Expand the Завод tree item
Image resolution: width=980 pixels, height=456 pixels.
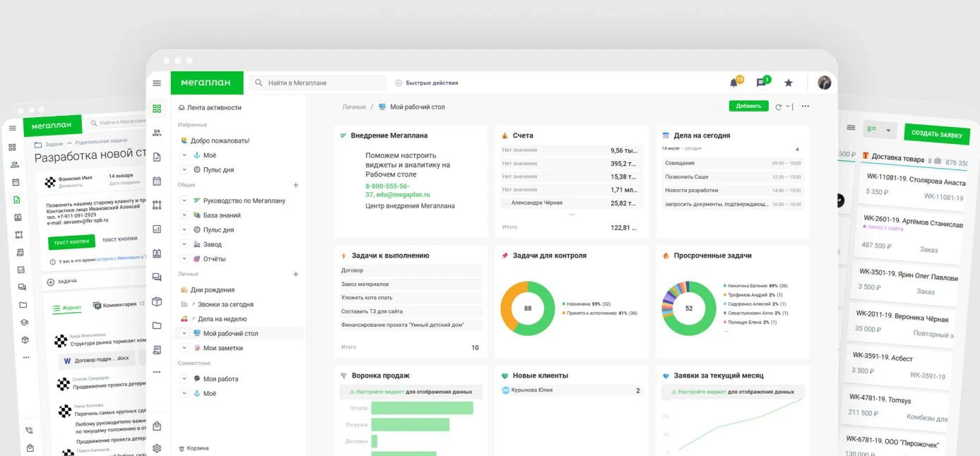click(184, 244)
